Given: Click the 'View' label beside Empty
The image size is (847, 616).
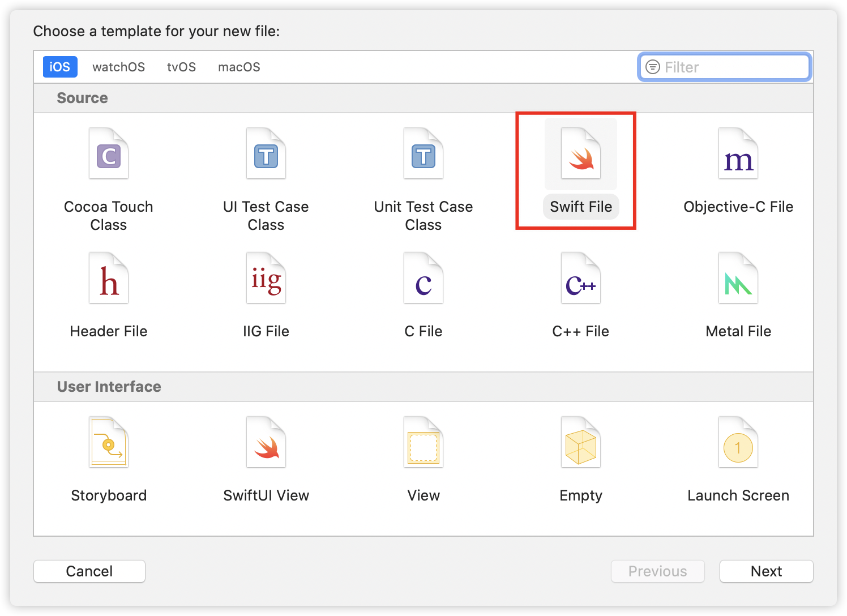Looking at the screenshot, I should tap(423, 495).
